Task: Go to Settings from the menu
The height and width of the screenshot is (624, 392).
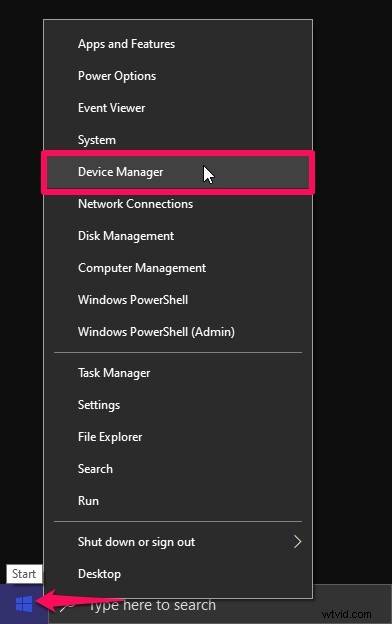Action: [x=177, y=405]
